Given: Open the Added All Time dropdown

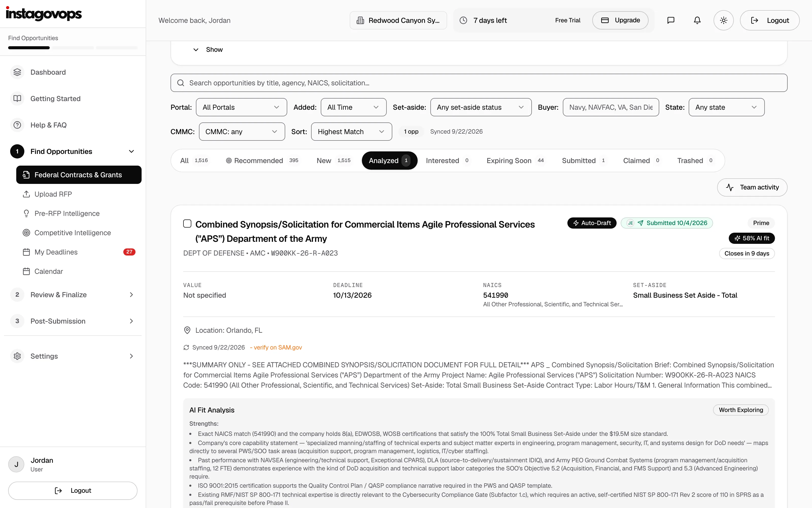Looking at the screenshot, I should [353, 107].
